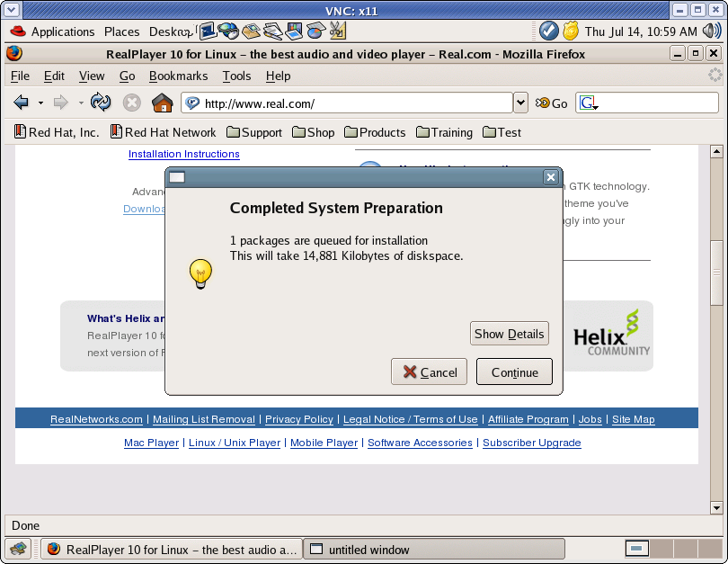This screenshot has height=564, width=728.
Task: Click the VNC window menu arrow icon
Action: click(x=11, y=9)
